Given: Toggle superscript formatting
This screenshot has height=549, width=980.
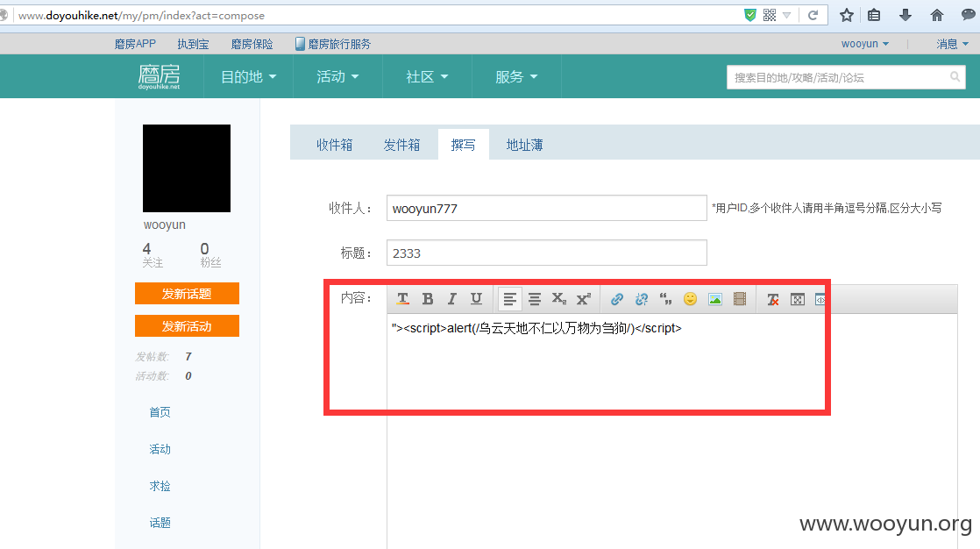Looking at the screenshot, I should pos(583,299).
